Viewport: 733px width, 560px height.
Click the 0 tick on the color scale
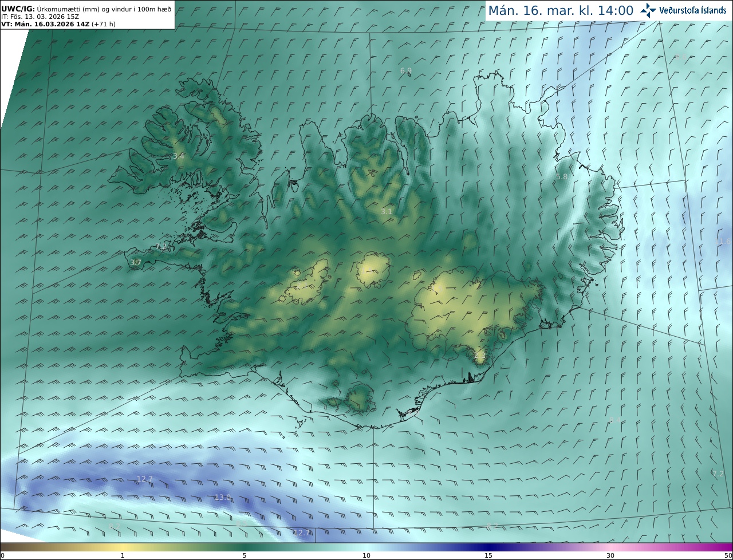(2, 555)
